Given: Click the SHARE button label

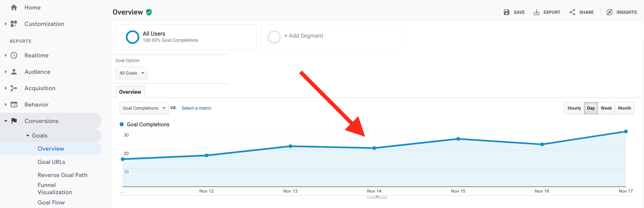Looking at the screenshot, I should pyautogui.click(x=586, y=12).
